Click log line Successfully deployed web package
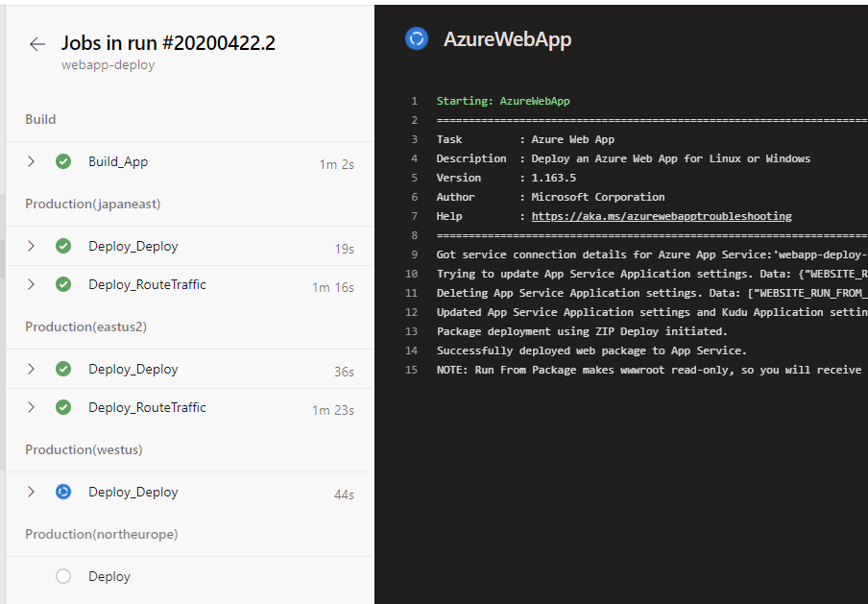Viewport: 868px width, 604px height. click(591, 350)
